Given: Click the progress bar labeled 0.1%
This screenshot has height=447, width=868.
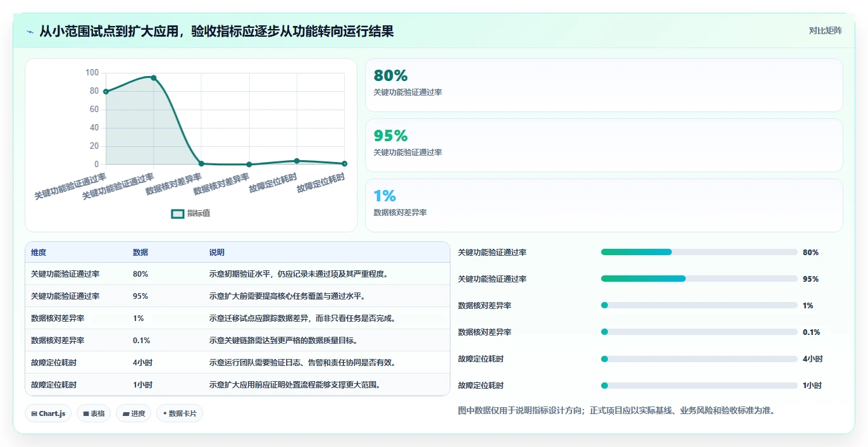Looking at the screenshot, I should pyautogui.click(x=699, y=332).
